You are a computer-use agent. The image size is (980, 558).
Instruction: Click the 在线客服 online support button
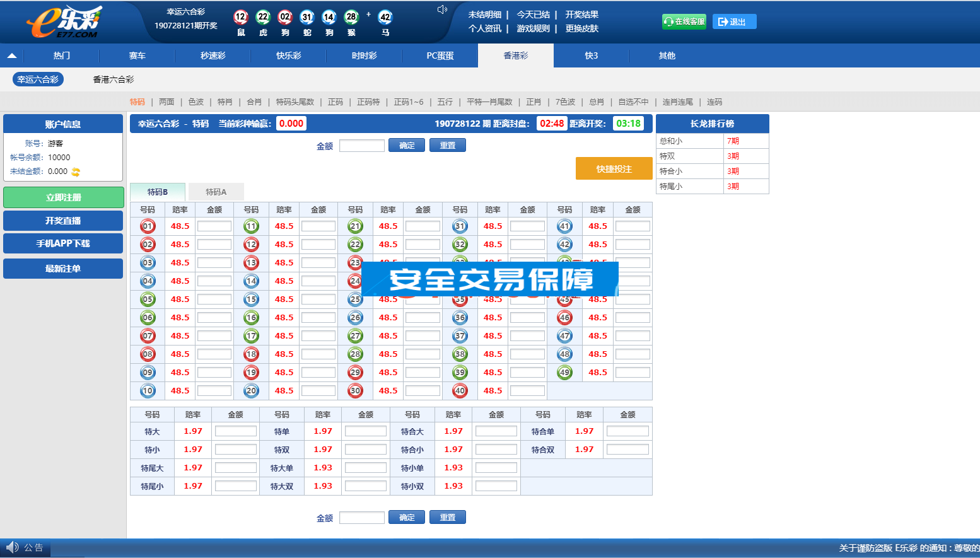684,21
